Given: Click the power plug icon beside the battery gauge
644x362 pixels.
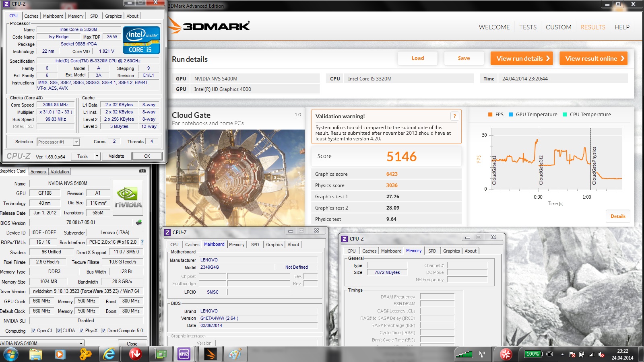Looking at the screenshot, I should click(550, 354).
